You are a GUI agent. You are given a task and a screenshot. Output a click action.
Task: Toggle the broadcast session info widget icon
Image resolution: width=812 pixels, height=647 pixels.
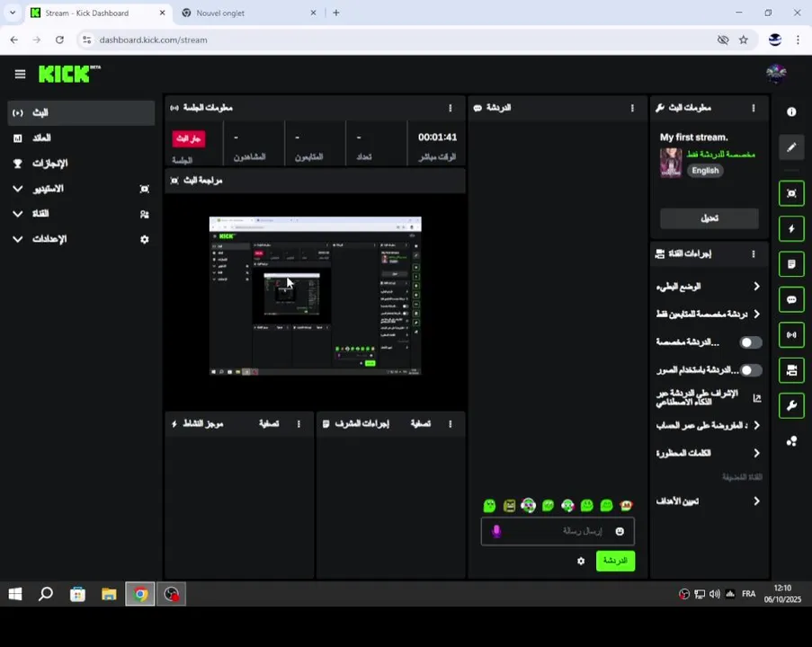click(x=791, y=335)
